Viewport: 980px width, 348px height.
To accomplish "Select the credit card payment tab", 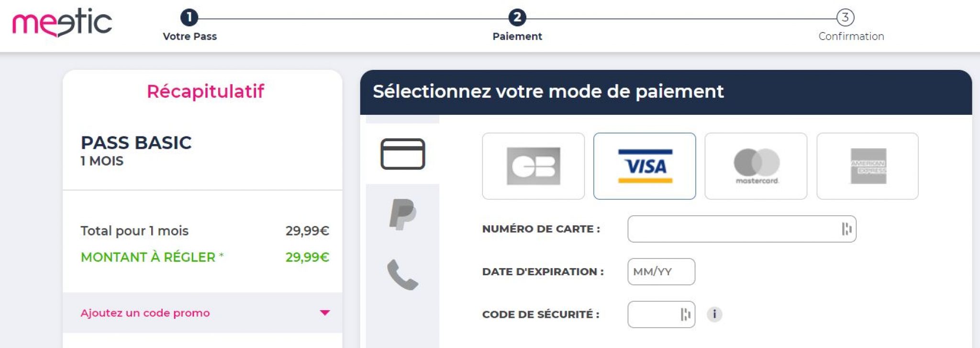I will pyautogui.click(x=402, y=154).
